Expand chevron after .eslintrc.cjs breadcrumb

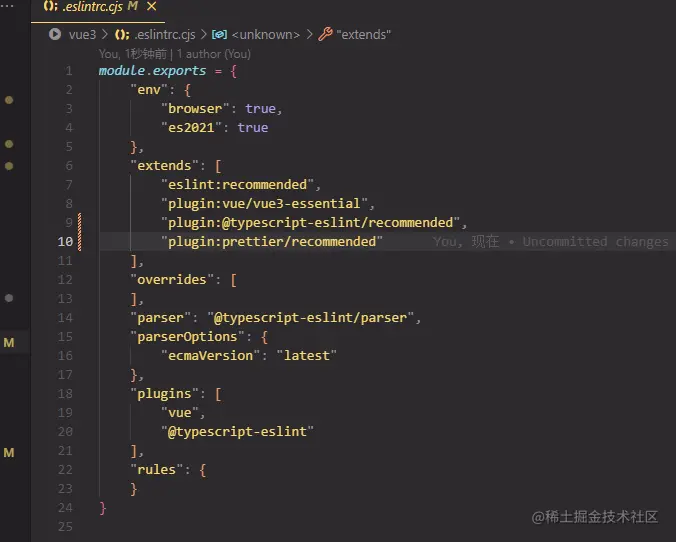click(203, 34)
